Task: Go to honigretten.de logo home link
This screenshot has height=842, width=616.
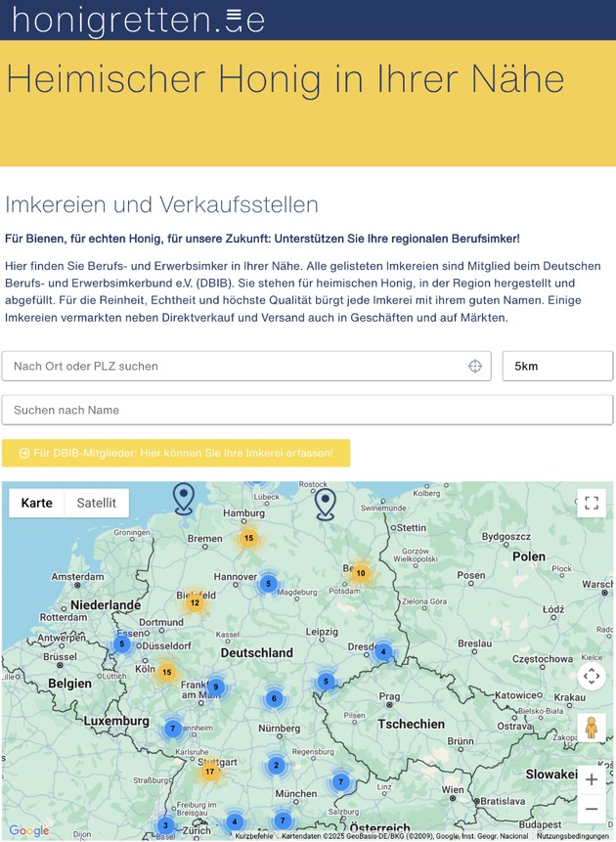Action: (138, 20)
